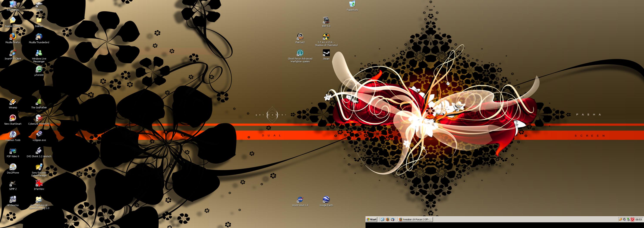
Task: Click the Firefox quick launch icon
Action: coord(387,220)
